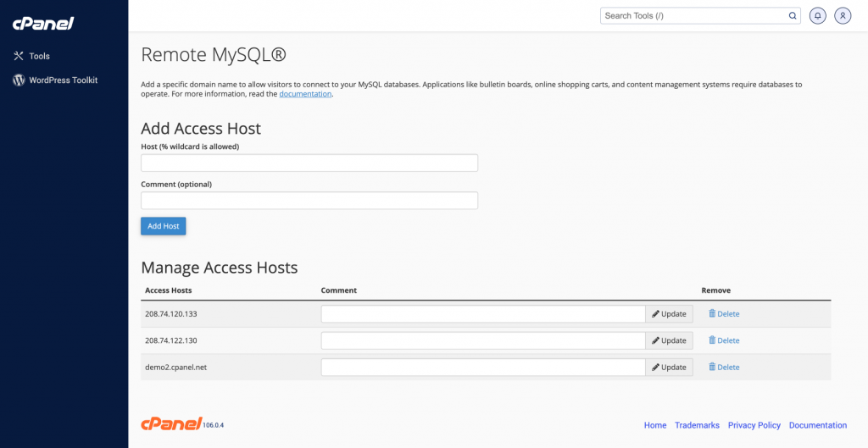Delete the demo2.cpanel.net access host
The height and width of the screenshot is (448, 868).
(x=724, y=368)
